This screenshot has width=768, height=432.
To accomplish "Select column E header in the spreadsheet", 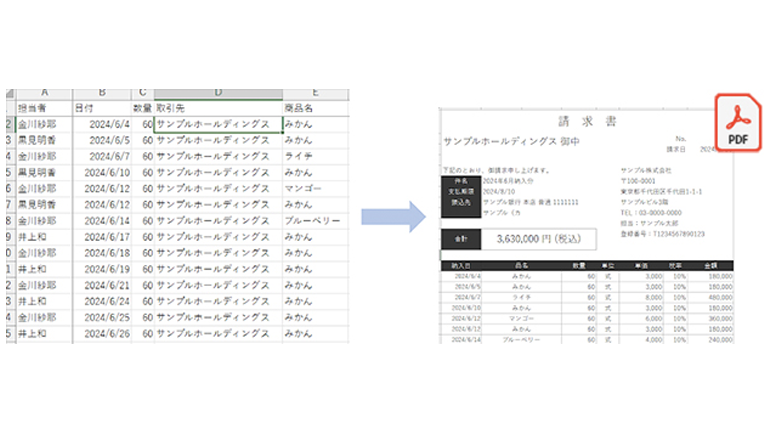I will [x=315, y=92].
